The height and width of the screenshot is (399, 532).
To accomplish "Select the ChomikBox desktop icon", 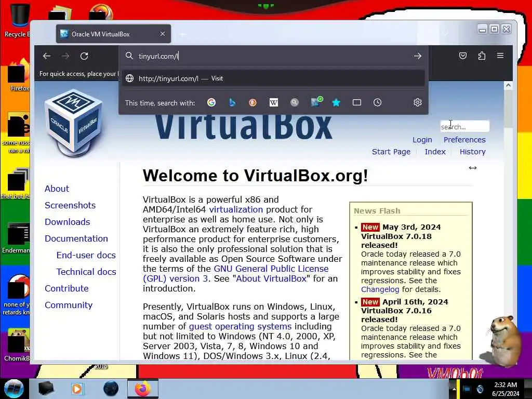I will pyautogui.click(x=17, y=344).
